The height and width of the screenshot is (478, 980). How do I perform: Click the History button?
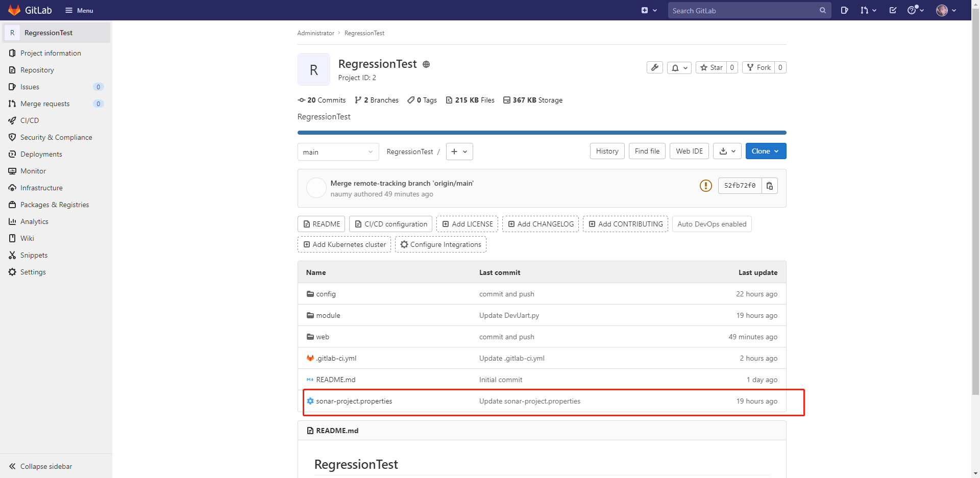(607, 151)
